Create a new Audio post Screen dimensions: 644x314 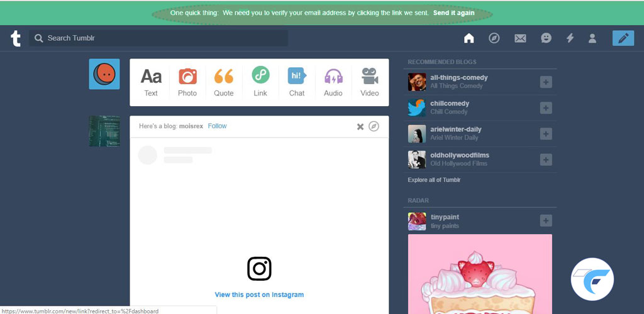[333, 82]
